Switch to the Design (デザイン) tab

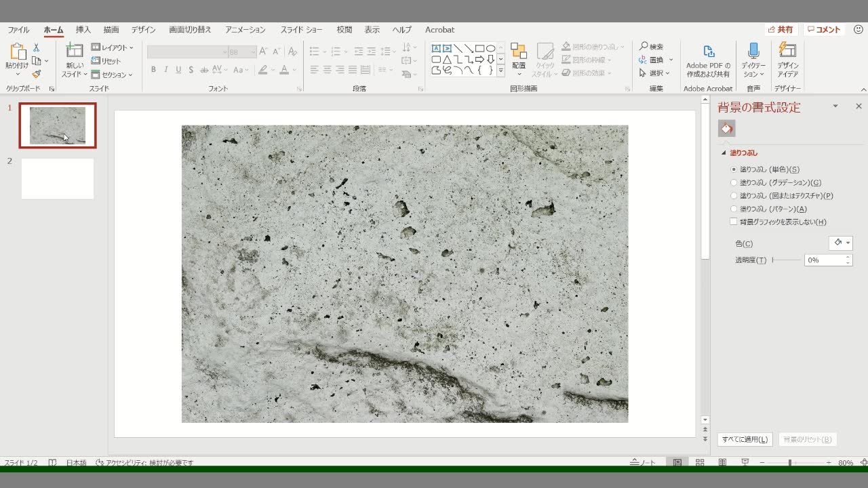click(x=143, y=30)
